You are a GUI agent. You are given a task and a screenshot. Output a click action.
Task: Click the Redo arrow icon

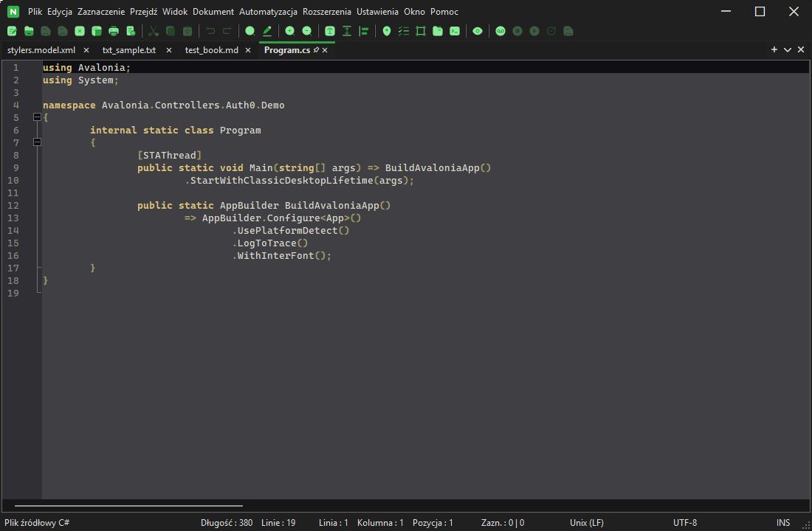point(227,31)
